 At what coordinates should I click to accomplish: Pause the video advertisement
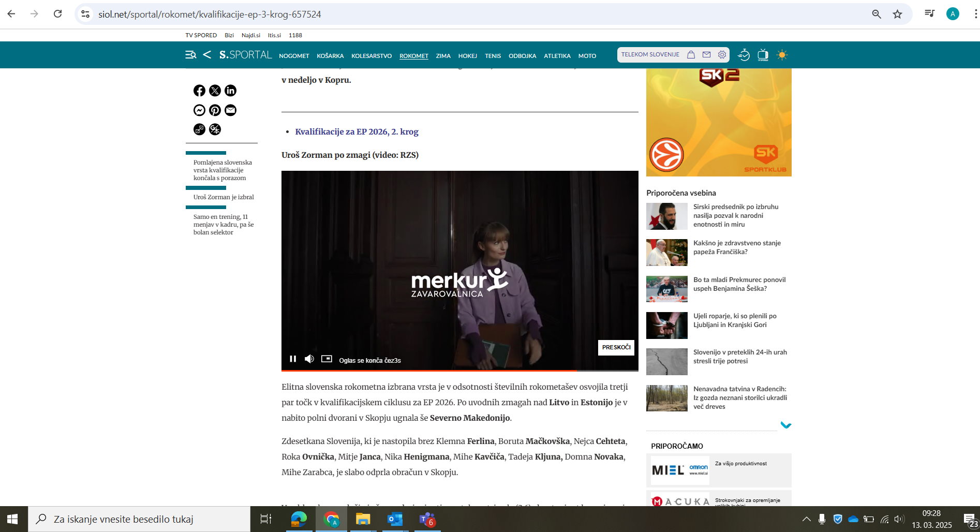[x=293, y=359]
